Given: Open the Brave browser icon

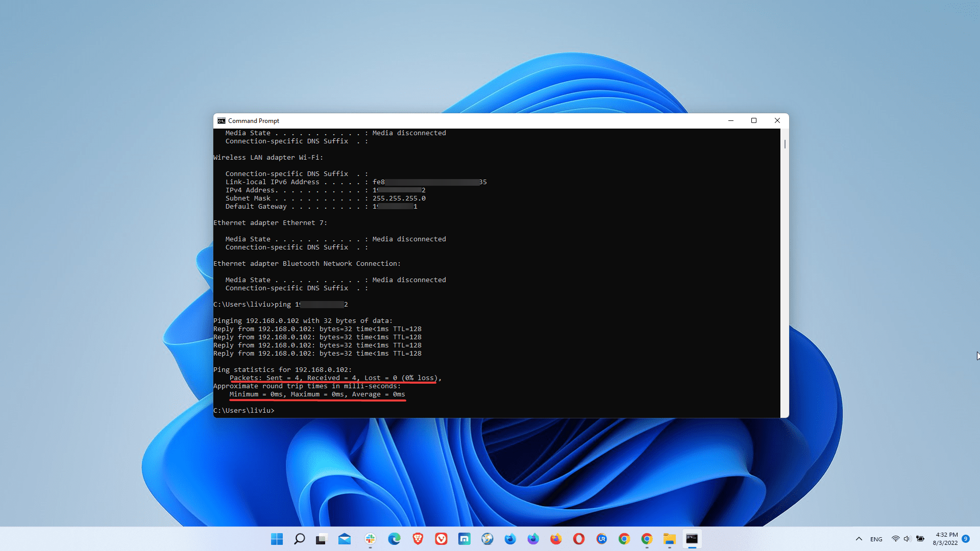Looking at the screenshot, I should pos(418,539).
